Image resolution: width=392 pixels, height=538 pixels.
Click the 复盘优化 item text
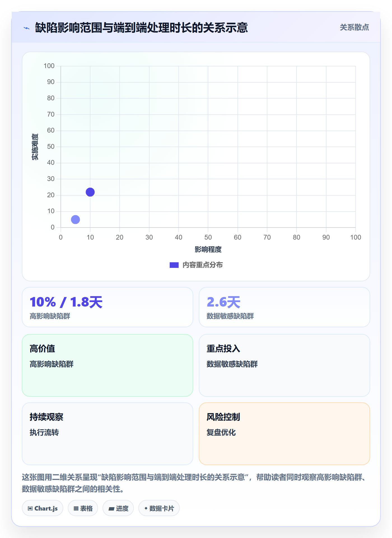221,432
